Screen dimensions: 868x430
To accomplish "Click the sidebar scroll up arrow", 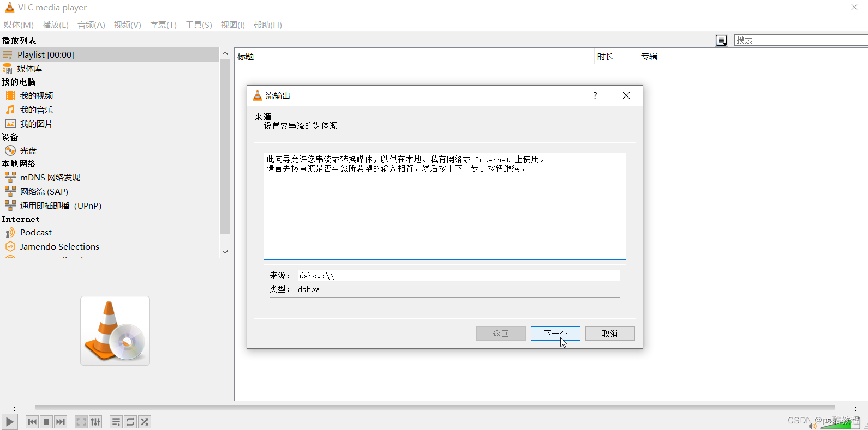I will click(225, 53).
